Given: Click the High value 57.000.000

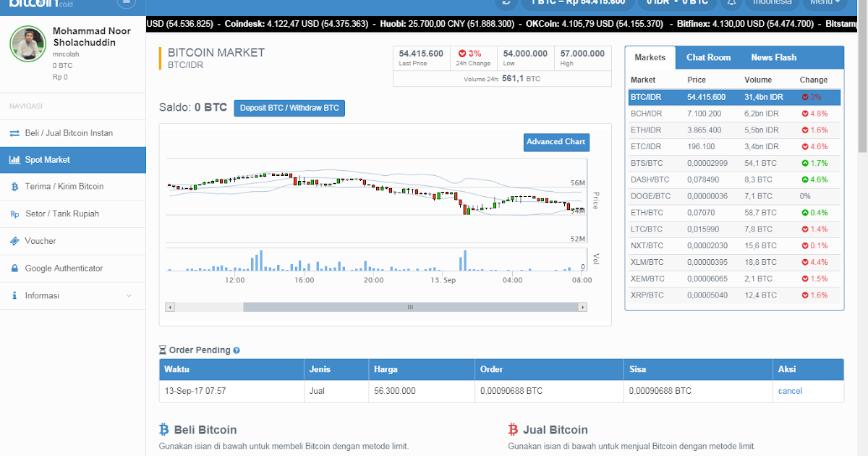Looking at the screenshot, I should pyautogui.click(x=582, y=54).
